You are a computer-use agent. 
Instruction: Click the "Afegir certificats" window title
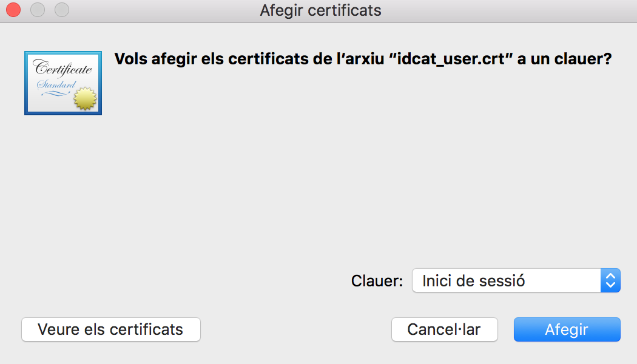[x=320, y=10]
